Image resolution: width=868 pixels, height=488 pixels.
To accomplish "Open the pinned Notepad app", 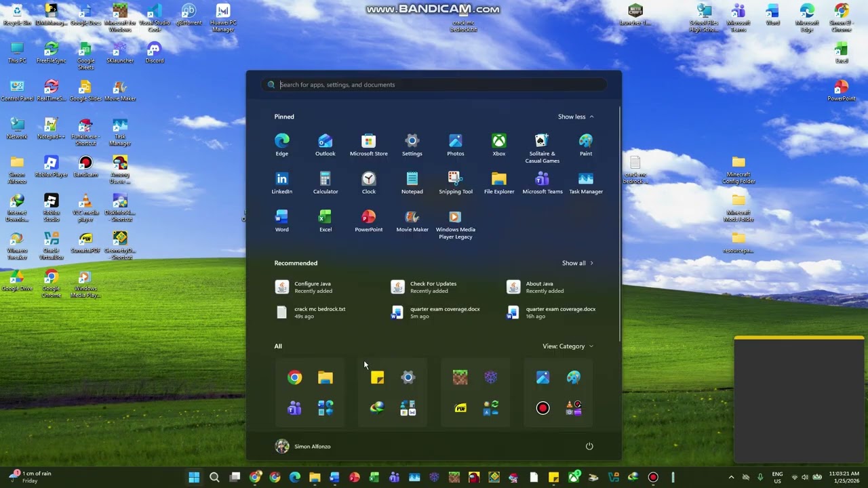I will 412,183.
